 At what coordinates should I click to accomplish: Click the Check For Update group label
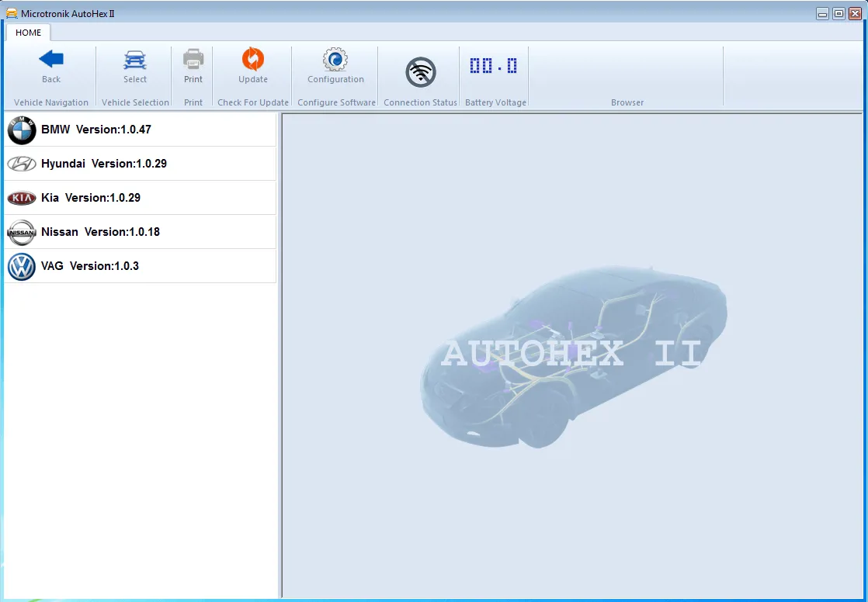tap(253, 102)
